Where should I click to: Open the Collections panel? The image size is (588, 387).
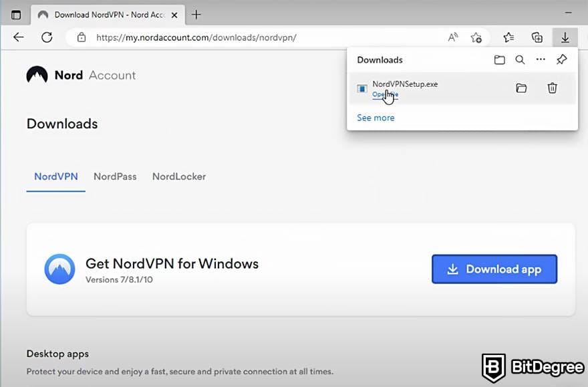coord(537,37)
